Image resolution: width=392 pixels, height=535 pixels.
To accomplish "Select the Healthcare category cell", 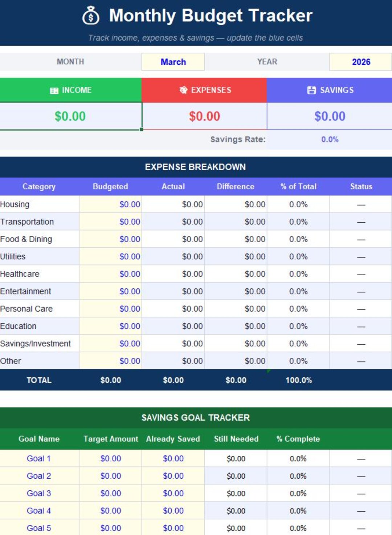I will 39,274.
